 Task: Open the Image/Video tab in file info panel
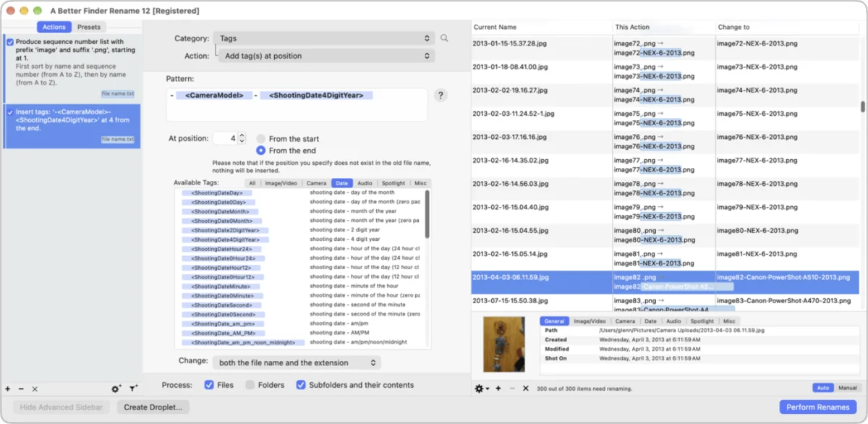pyautogui.click(x=590, y=321)
